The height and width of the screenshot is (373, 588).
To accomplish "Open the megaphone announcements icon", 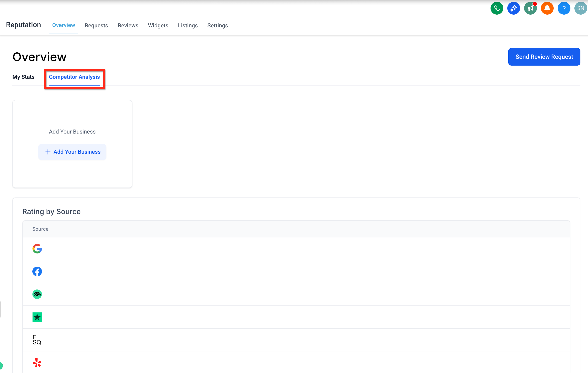I will coord(530,8).
